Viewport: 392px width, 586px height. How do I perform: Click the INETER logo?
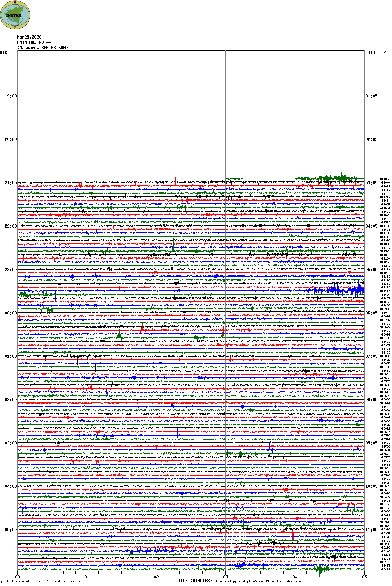(x=15, y=15)
